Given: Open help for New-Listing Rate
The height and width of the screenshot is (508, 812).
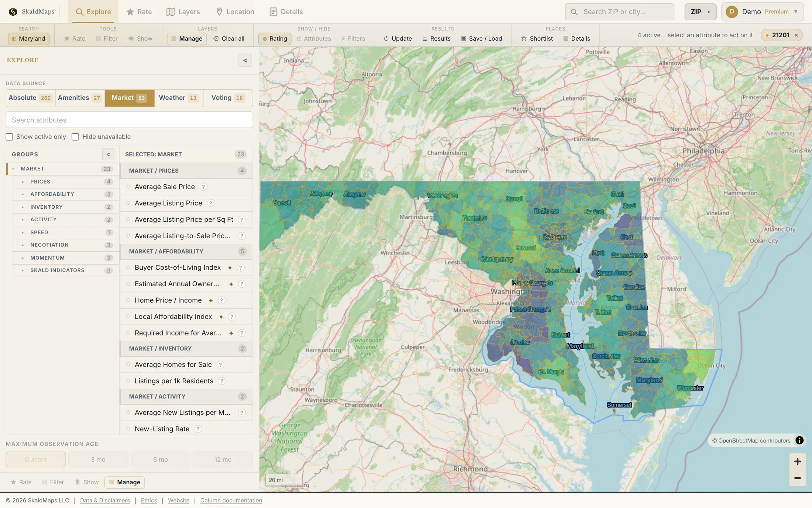Looking at the screenshot, I should pos(198,429).
